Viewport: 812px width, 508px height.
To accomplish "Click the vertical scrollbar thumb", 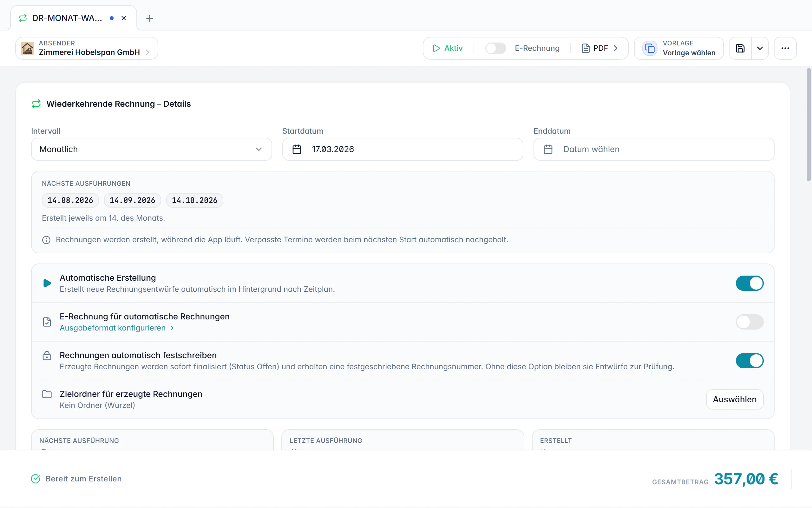I will pos(808,124).
